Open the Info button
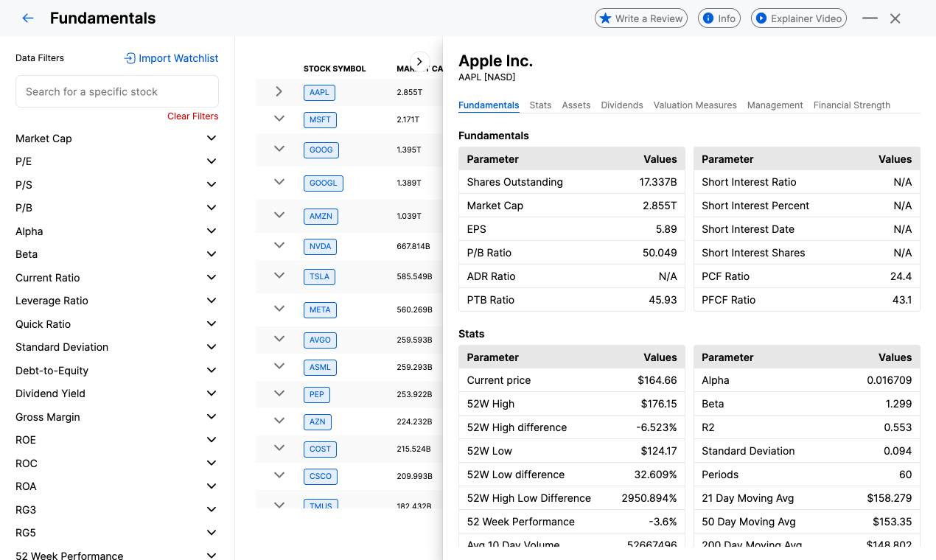Image resolution: width=936 pixels, height=560 pixels. pyautogui.click(x=719, y=18)
